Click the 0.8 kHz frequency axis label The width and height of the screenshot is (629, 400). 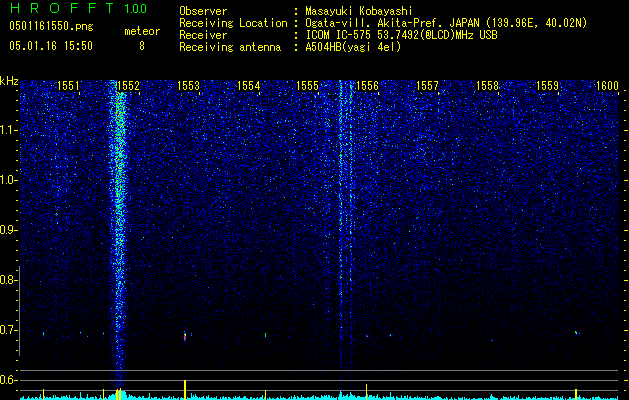tap(8, 280)
